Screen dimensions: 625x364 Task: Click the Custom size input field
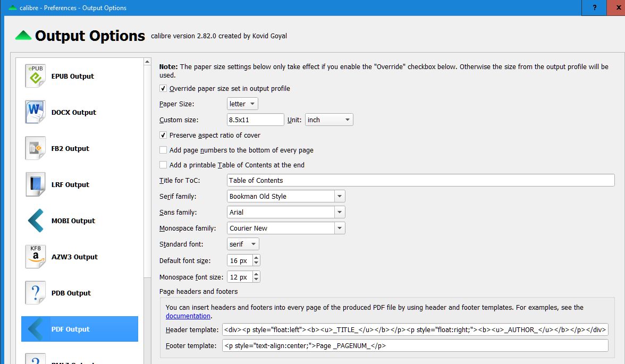256,120
